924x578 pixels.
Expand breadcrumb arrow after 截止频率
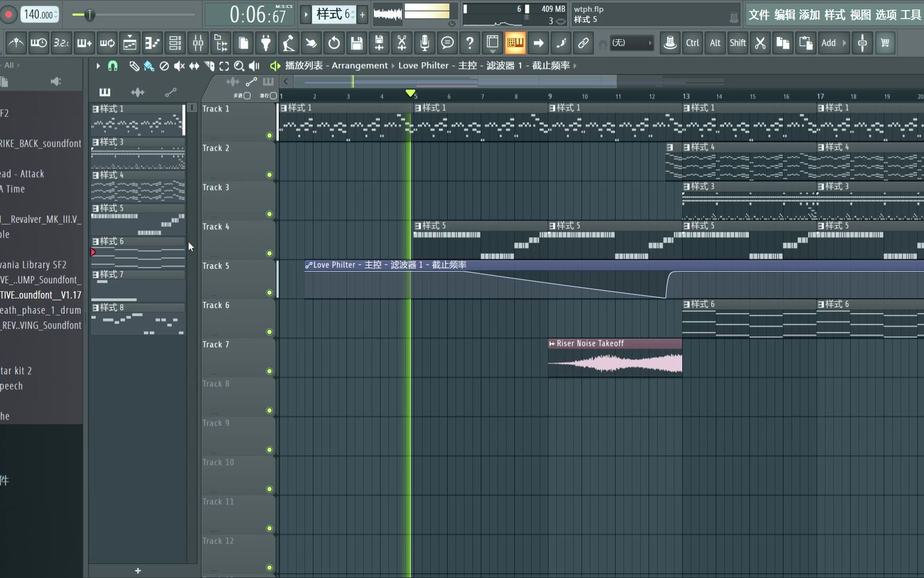pyautogui.click(x=575, y=66)
